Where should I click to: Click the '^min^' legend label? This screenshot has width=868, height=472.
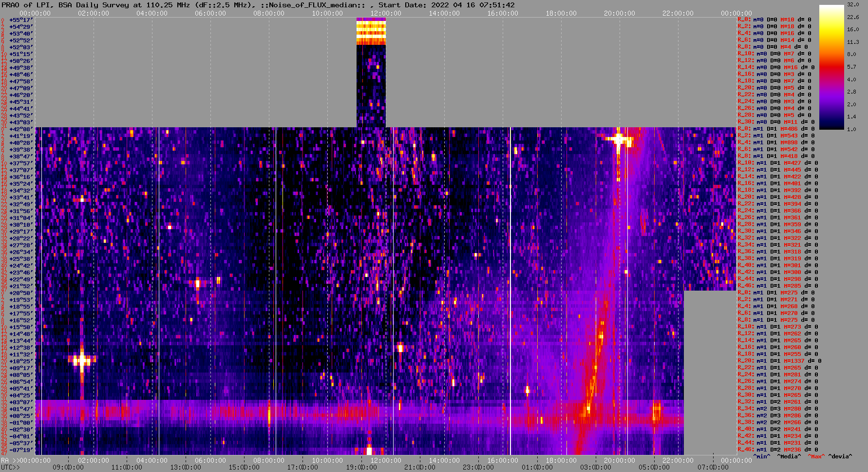tap(762, 457)
